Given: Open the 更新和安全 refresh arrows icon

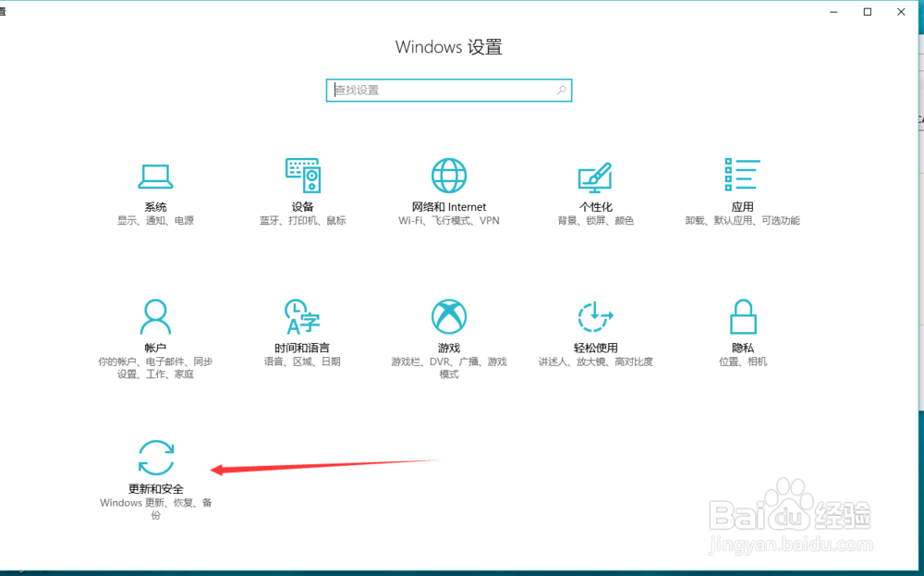Looking at the screenshot, I should [155, 458].
